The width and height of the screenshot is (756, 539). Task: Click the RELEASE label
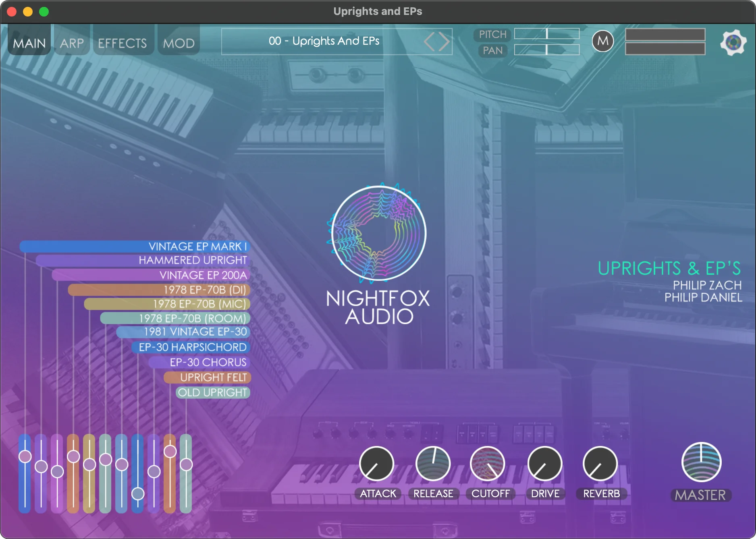coord(433,493)
